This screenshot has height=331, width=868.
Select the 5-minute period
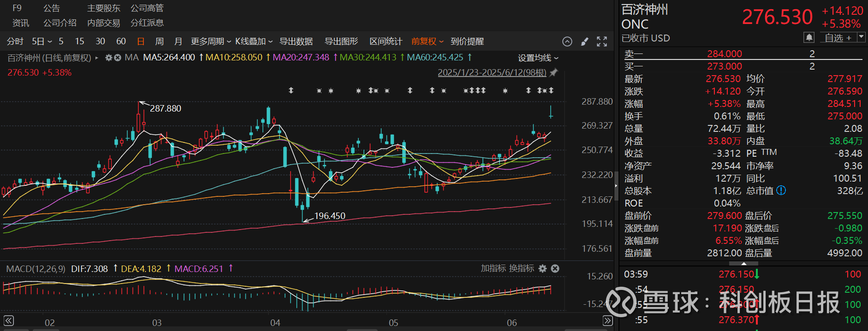[61, 41]
